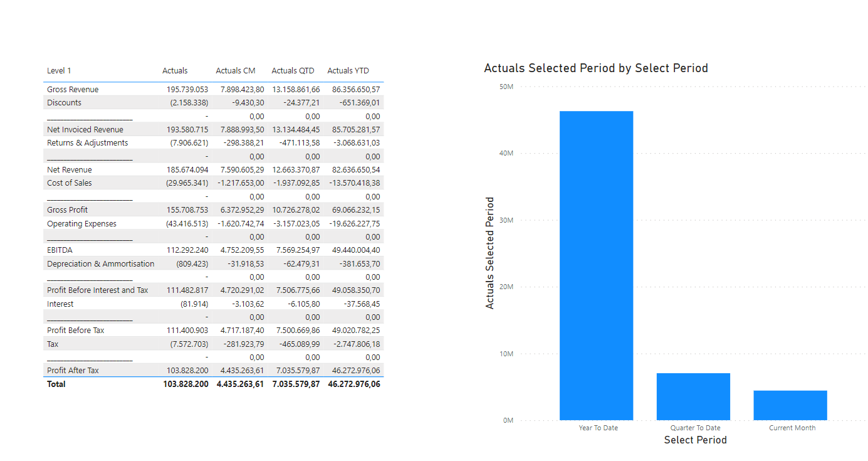Click the Actuals column header
Screen dimensions: 868x461
pyautogui.click(x=175, y=71)
